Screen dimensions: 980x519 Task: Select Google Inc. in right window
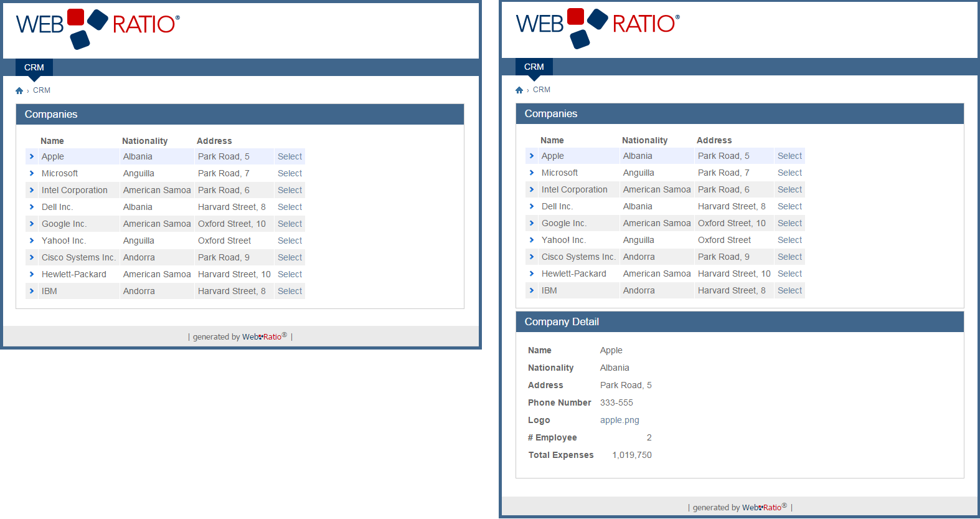pos(789,223)
